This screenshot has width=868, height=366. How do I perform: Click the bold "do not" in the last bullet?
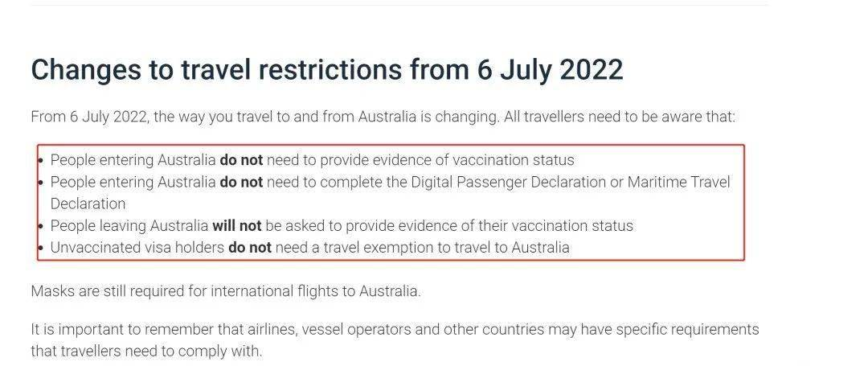[250, 248]
